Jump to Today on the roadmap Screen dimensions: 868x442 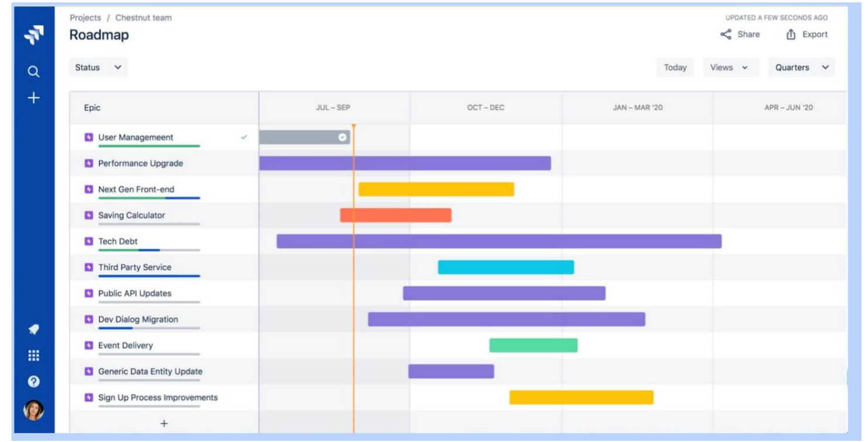pyautogui.click(x=675, y=67)
